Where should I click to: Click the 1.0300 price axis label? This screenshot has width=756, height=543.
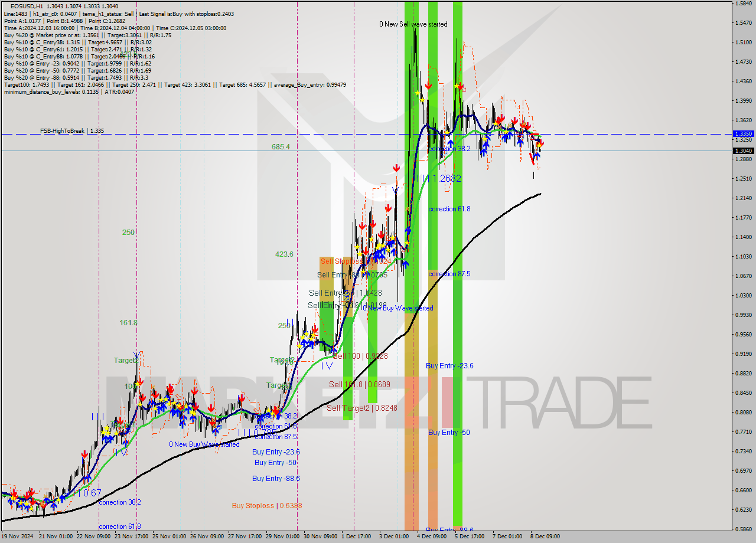[x=743, y=295]
